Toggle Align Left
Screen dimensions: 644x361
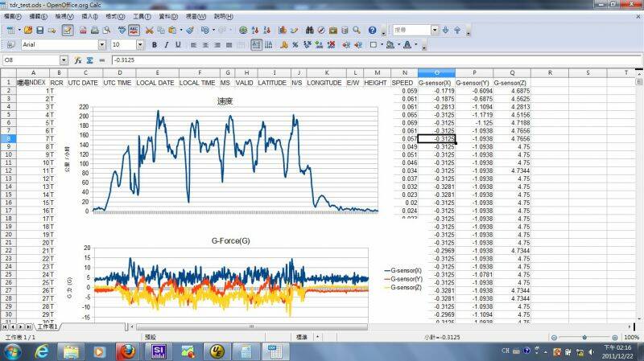click(x=193, y=45)
